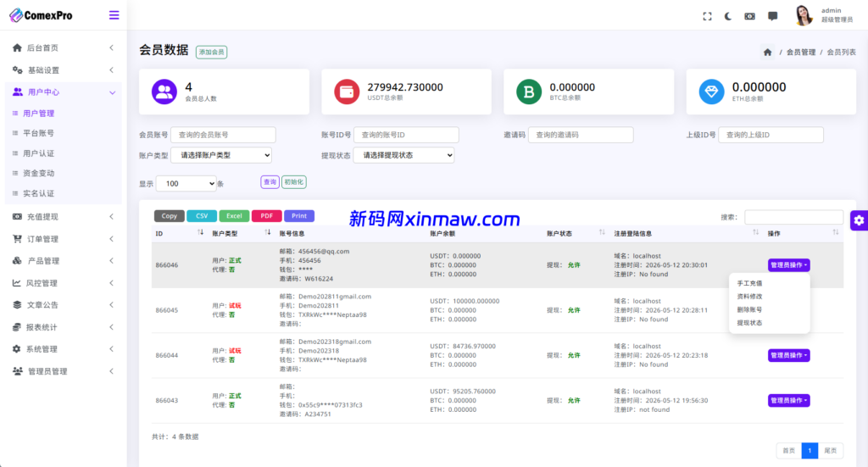This screenshot has width=868, height=467.
Task: Toggle the hamburger sidebar menu icon
Action: point(114,15)
